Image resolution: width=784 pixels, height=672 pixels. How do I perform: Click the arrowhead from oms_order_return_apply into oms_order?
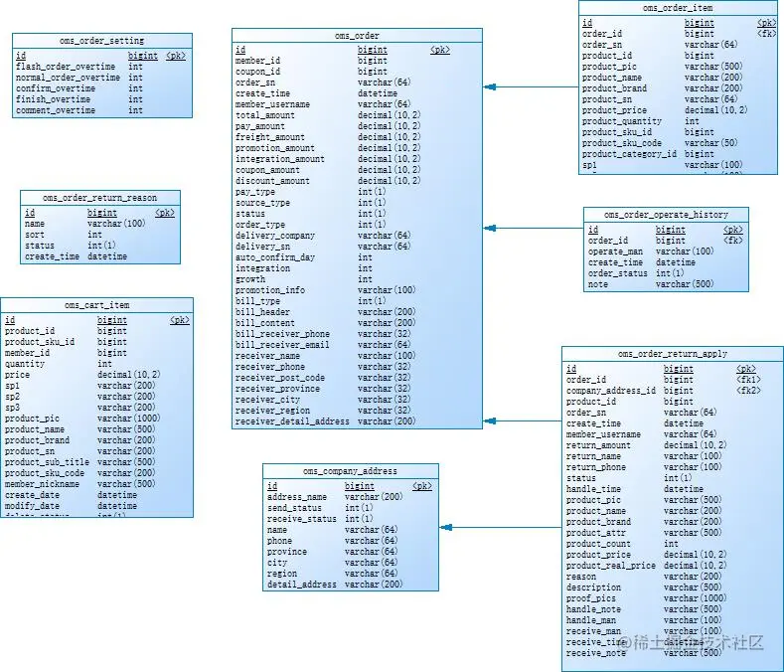[x=490, y=420]
